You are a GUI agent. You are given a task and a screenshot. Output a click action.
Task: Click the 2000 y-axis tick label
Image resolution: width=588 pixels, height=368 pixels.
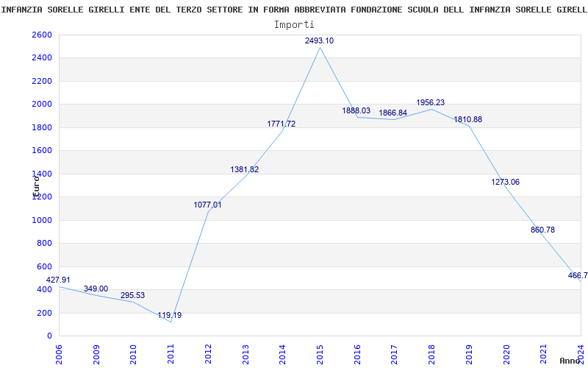(x=42, y=105)
